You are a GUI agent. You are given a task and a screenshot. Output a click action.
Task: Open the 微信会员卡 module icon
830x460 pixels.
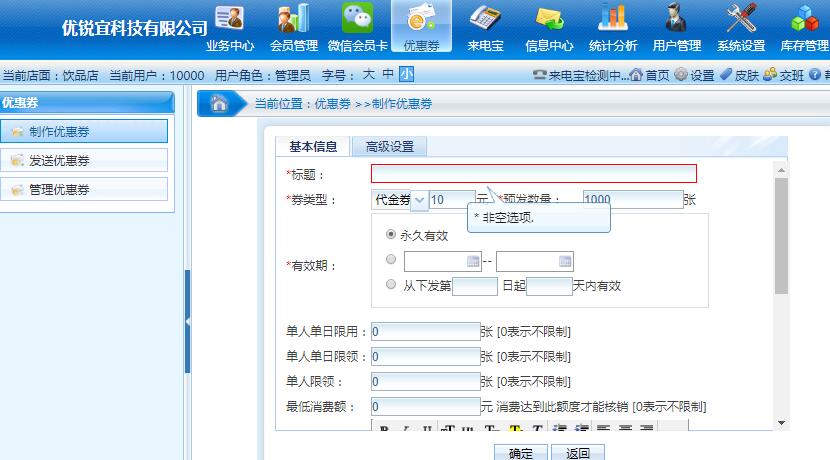point(358,28)
